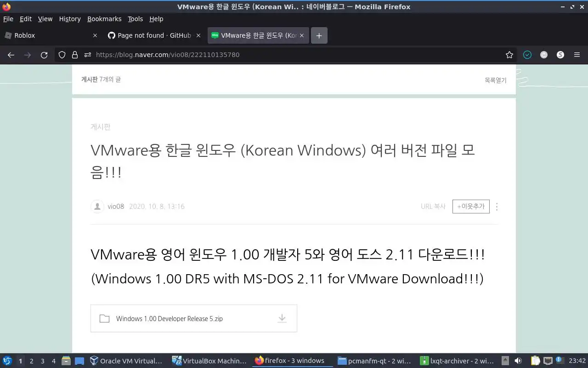Screen dimensions: 588x368
Task: Switch to Oracle VM VirtualBox window
Action: tap(127, 361)
